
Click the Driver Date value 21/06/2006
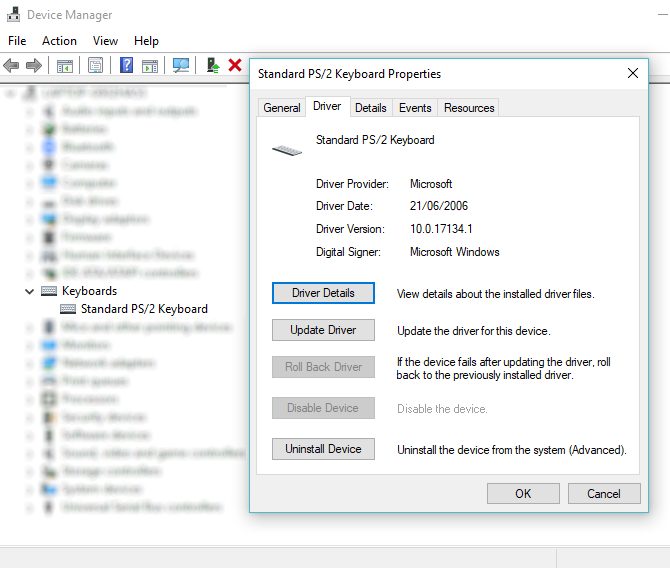[x=439, y=206]
